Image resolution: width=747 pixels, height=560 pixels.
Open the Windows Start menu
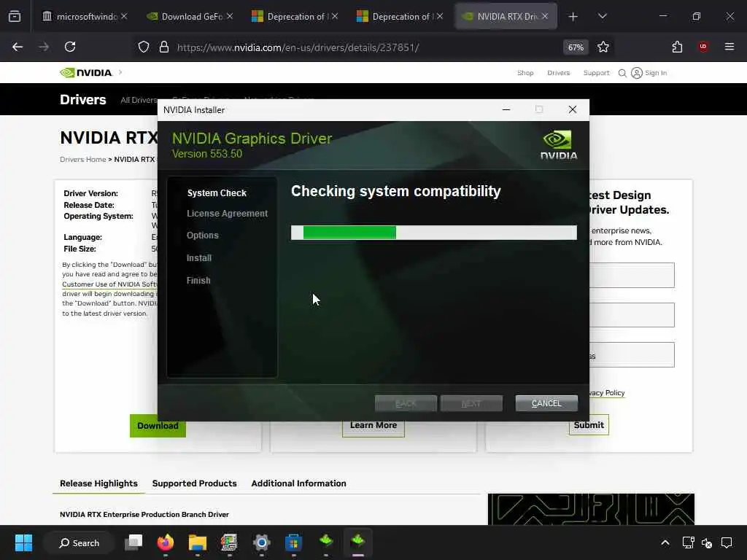[23, 542]
